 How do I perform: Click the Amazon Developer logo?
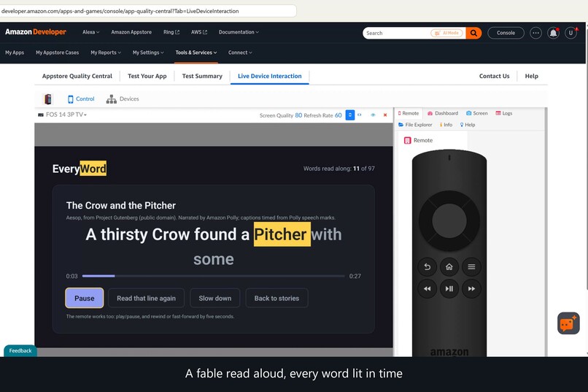[36, 32]
